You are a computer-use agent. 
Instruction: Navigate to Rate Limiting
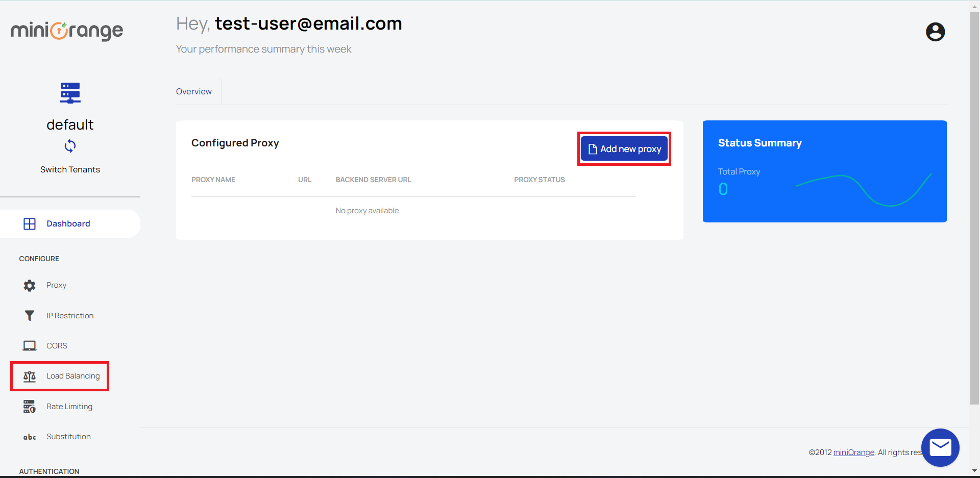[69, 407]
